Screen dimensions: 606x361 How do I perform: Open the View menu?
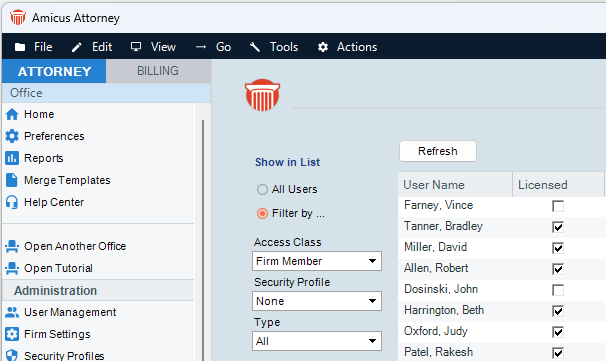pos(163,47)
